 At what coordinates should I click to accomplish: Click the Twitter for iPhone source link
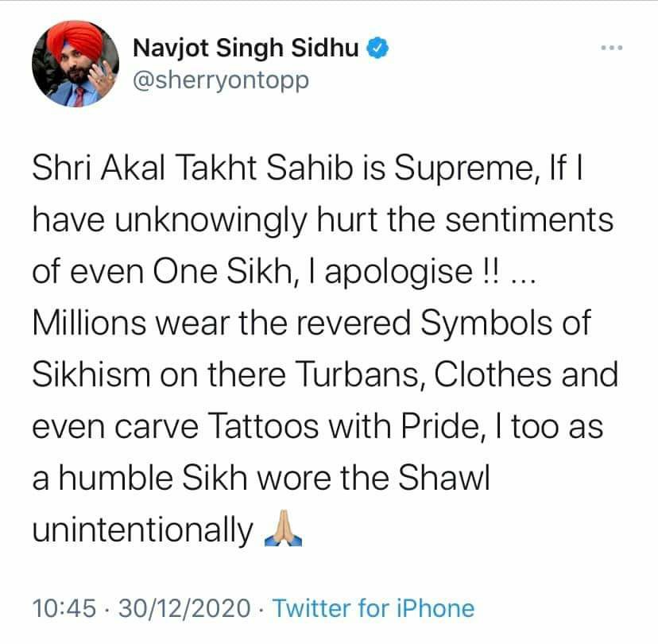374,608
